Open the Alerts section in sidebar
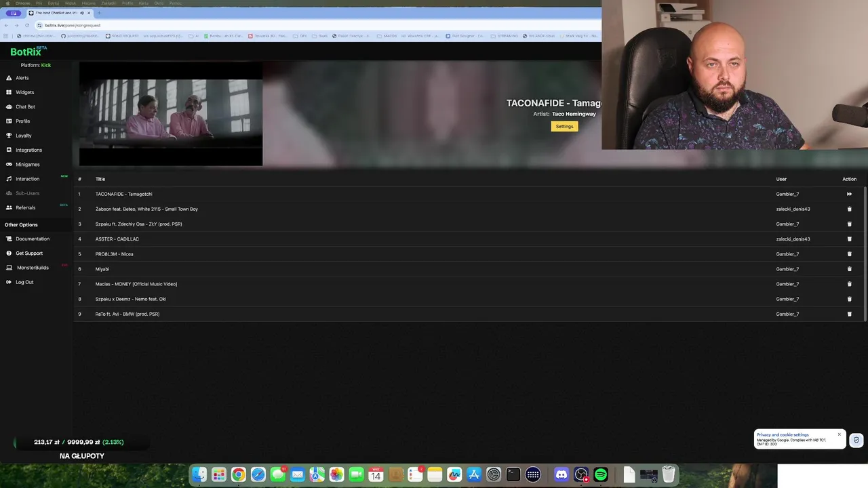This screenshot has height=488, width=868. coord(22,78)
